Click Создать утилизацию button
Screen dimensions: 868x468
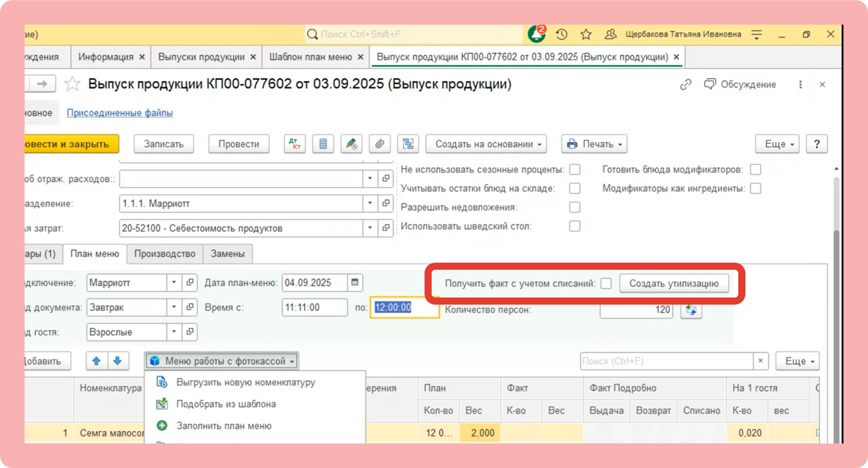674,284
